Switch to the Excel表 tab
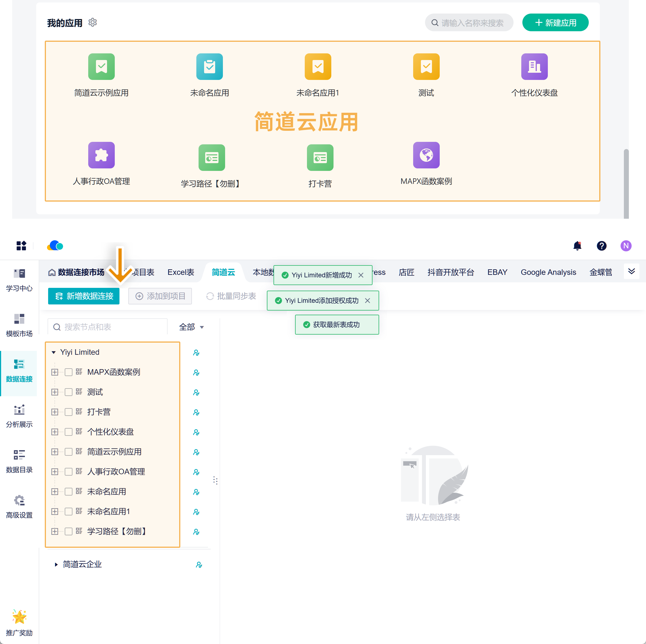 pos(181,272)
